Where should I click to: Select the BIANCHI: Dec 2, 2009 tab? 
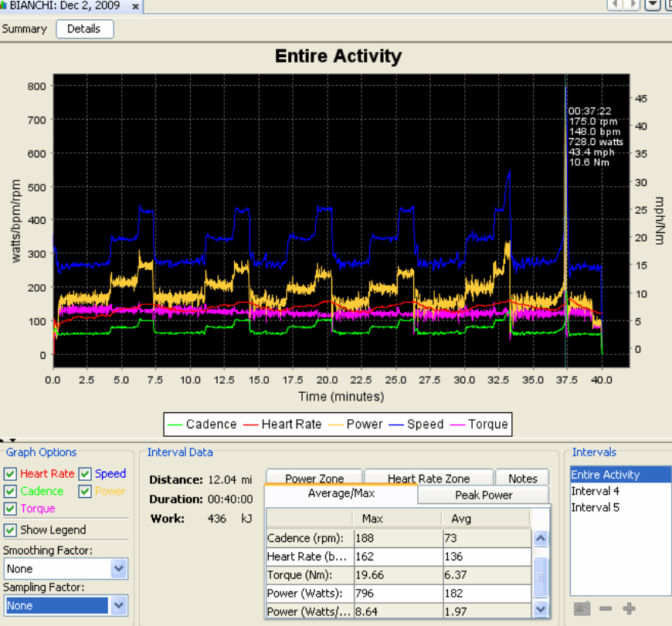pos(64,6)
